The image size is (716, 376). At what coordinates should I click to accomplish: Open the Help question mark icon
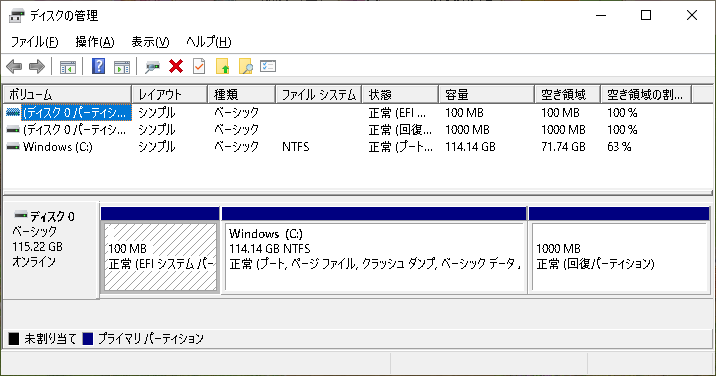(98, 67)
